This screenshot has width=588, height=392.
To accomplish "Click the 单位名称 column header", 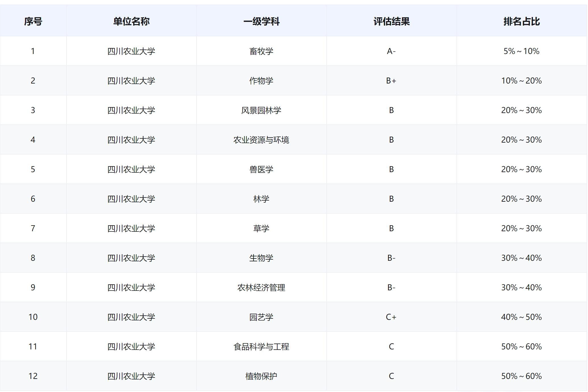I will pos(131,21).
